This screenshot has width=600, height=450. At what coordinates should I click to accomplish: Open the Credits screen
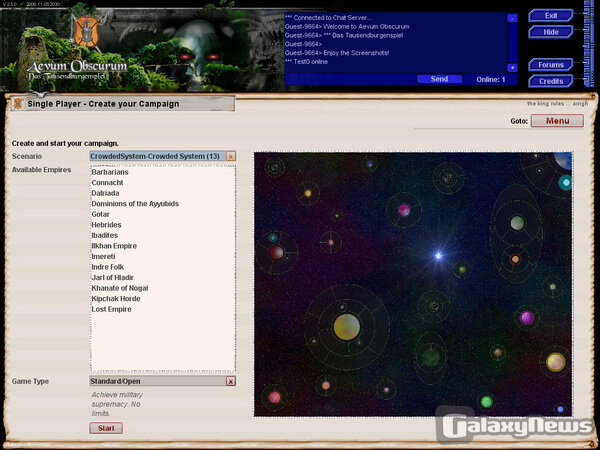point(551,81)
